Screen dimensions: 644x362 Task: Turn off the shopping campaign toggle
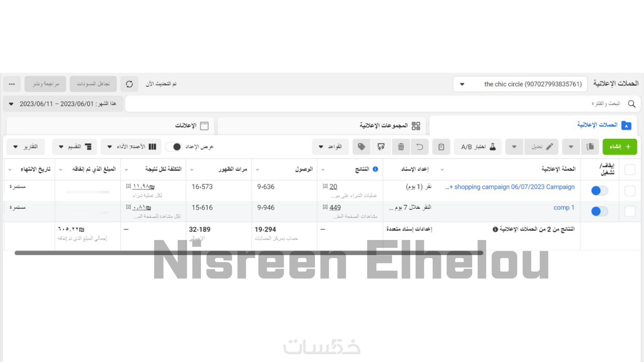pos(599,191)
